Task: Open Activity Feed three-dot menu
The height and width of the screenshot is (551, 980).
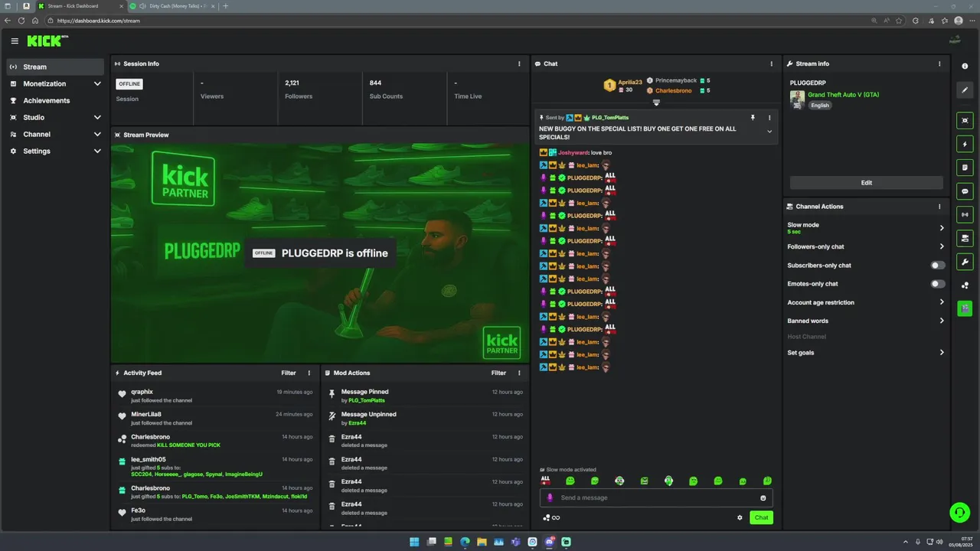Action: (x=309, y=373)
